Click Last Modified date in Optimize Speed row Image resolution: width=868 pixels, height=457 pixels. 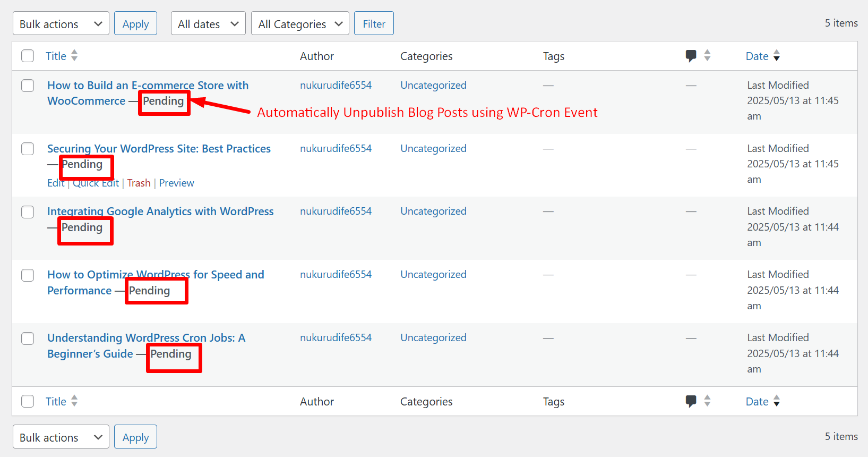(x=793, y=290)
